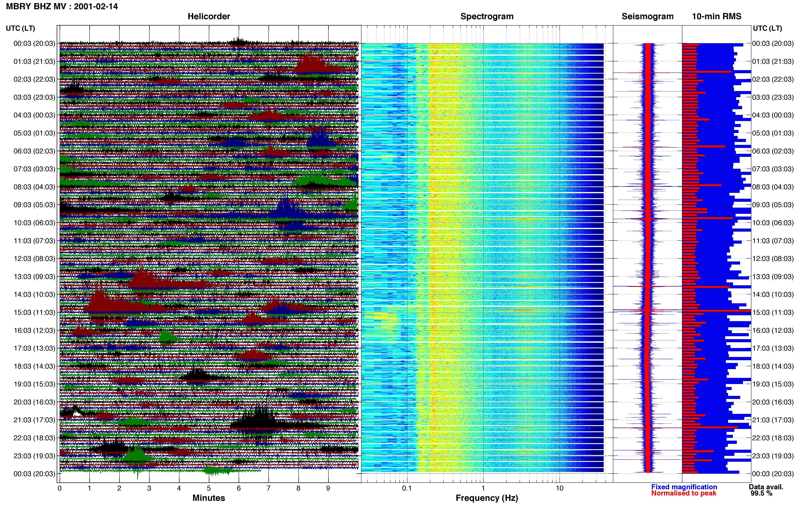
Task: Click the 'Data avail.' label
Action: tap(766, 487)
